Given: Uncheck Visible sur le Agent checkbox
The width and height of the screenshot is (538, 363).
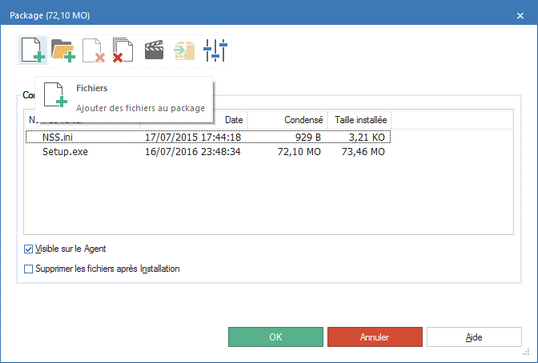Looking at the screenshot, I should pos(28,249).
